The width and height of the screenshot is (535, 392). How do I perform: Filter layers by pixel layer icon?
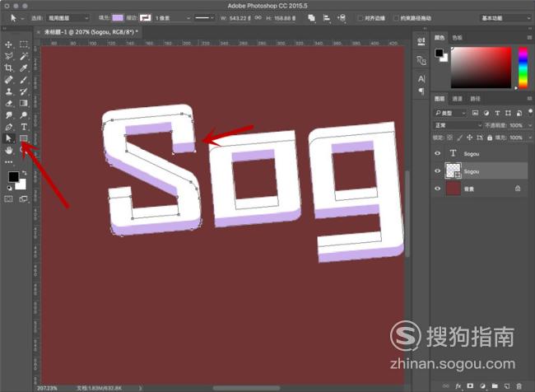coord(475,113)
